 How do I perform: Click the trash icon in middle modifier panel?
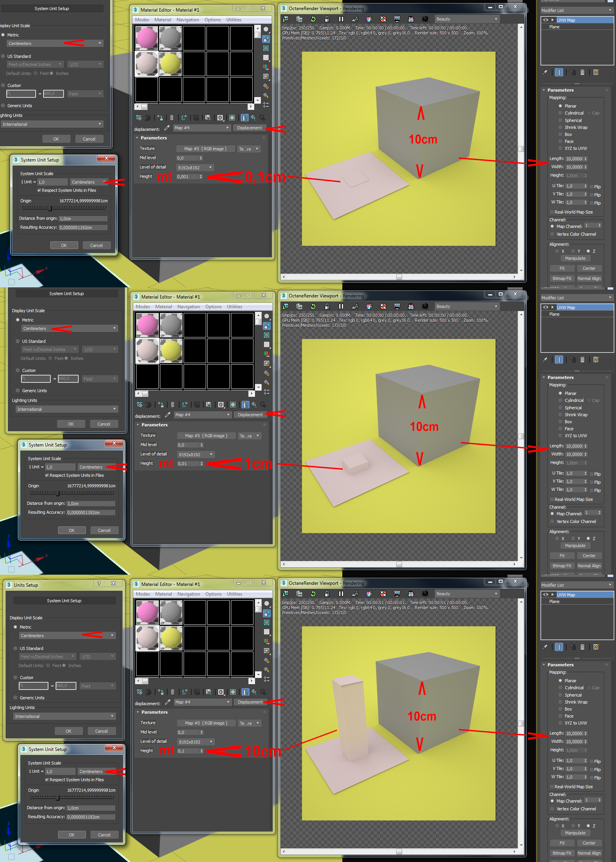point(582,360)
